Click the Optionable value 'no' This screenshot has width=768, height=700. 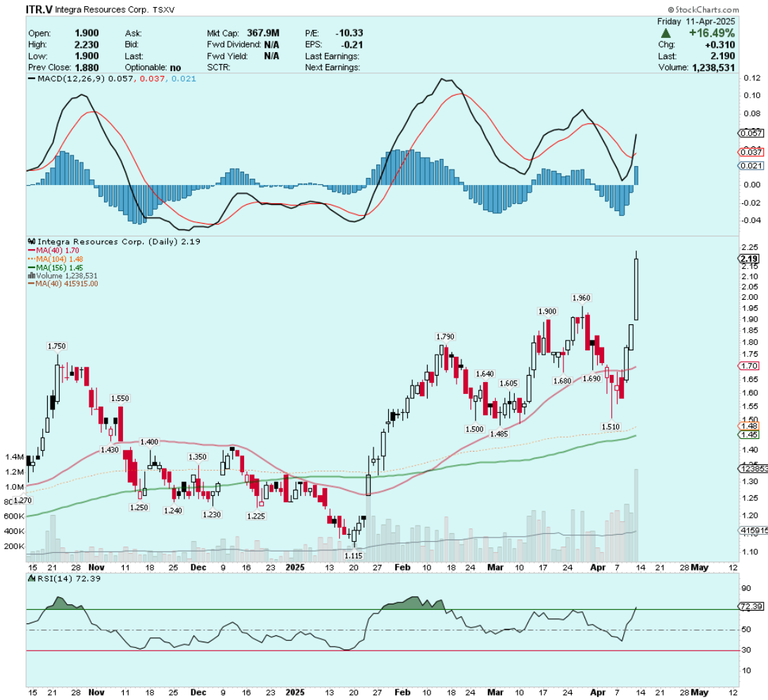[x=175, y=68]
